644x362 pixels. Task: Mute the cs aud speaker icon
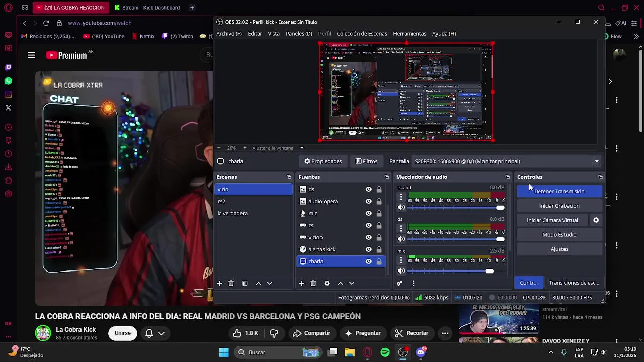pos(401,207)
